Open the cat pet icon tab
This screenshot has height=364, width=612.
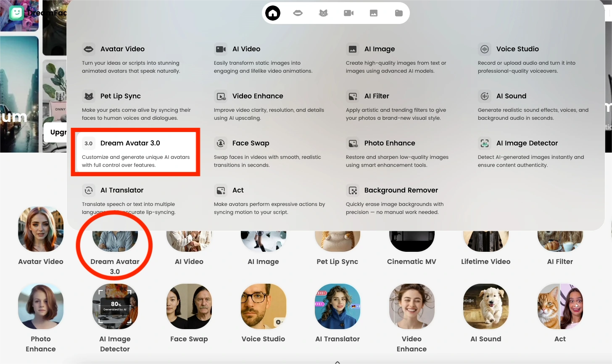(x=323, y=13)
